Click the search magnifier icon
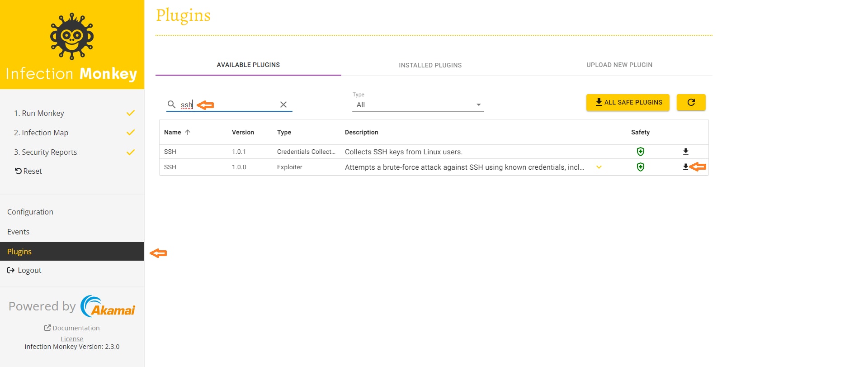Image resolution: width=868 pixels, height=367 pixels. point(171,105)
